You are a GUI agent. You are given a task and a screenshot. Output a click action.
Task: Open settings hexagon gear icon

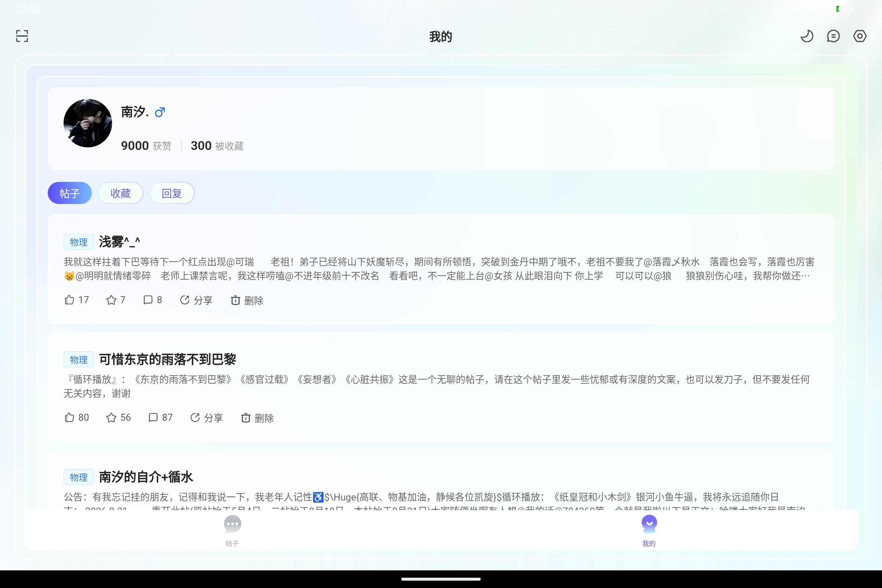(860, 36)
